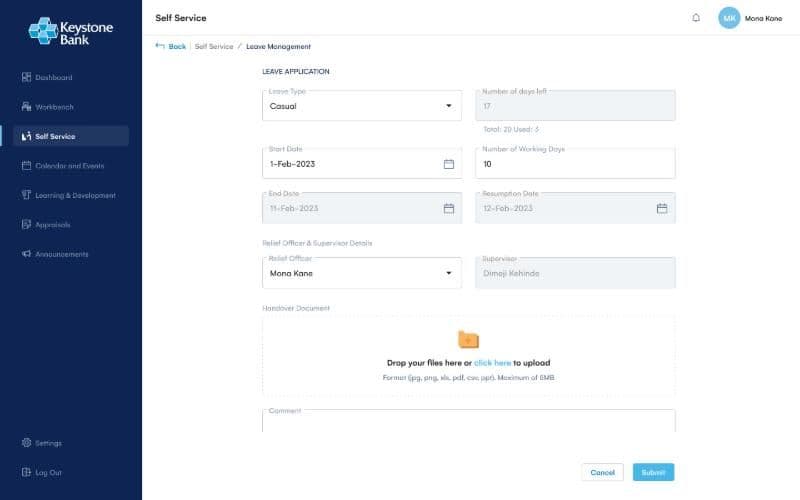This screenshot has width=800, height=500.
Task: Click the Handover Document label
Action: [296, 308]
